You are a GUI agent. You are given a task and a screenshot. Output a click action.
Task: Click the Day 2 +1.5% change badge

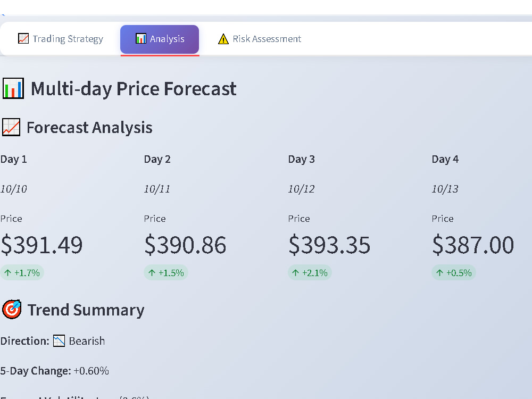click(166, 273)
